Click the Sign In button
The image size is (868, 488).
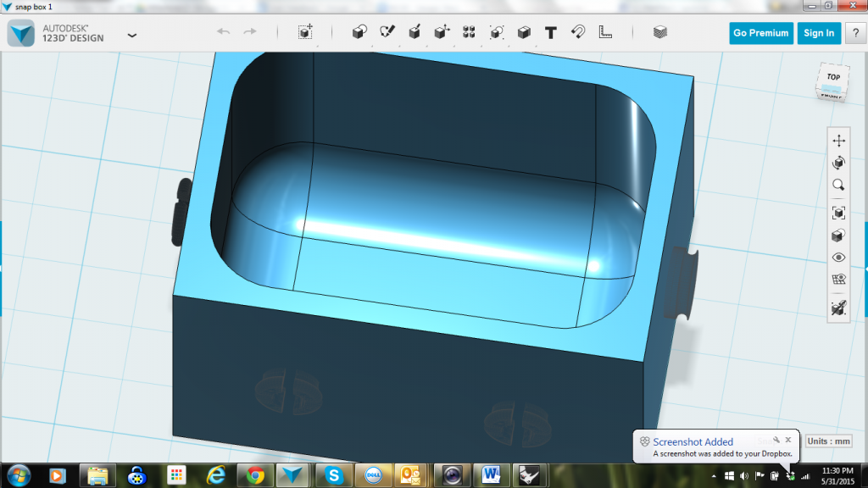tap(818, 33)
